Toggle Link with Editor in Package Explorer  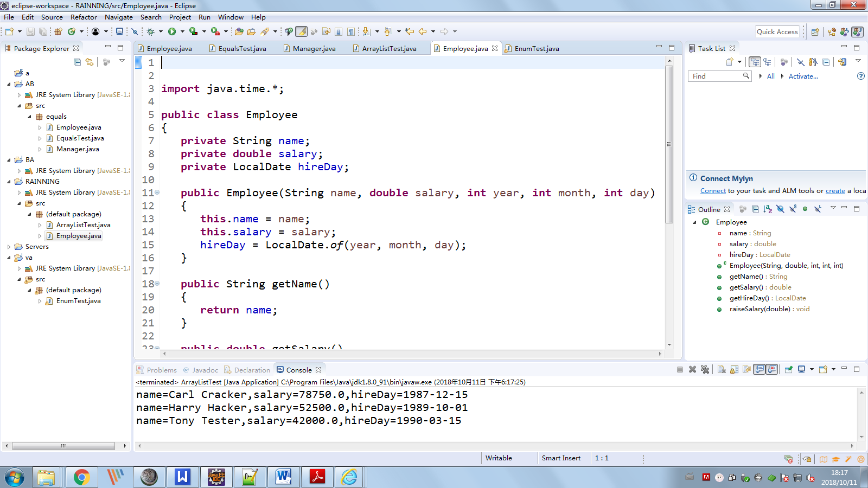[90, 62]
